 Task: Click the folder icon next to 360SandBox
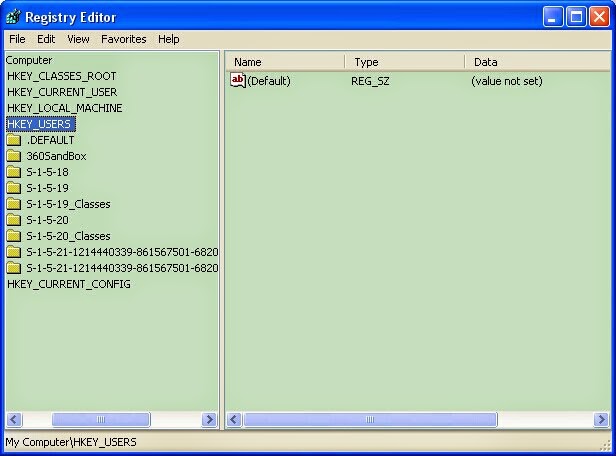pos(14,156)
